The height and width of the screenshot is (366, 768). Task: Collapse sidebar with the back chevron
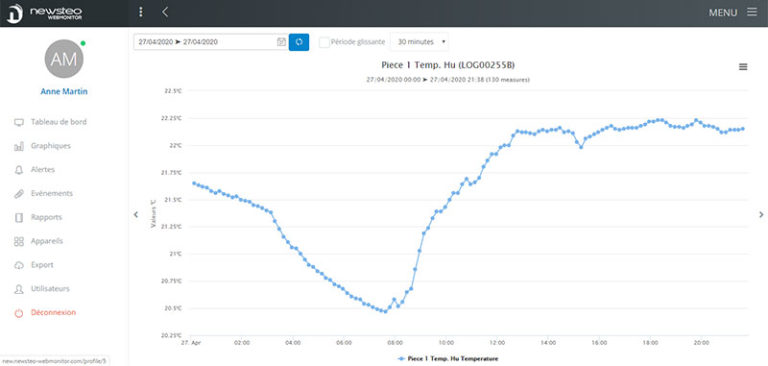pyautogui.click(x=165, y=12)
